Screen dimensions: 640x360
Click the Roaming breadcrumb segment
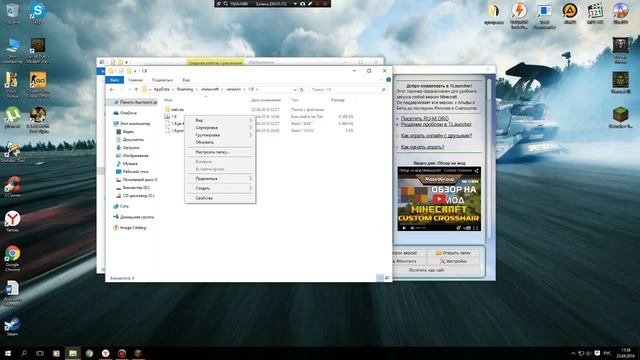pyautogui.click(x=185, y=89)
